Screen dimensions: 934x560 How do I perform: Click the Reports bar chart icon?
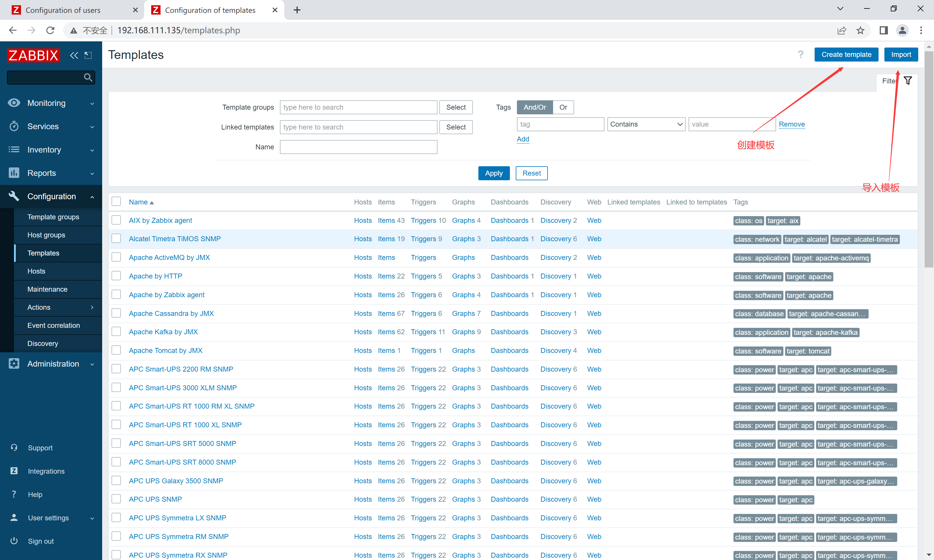(x=14, y=173)
